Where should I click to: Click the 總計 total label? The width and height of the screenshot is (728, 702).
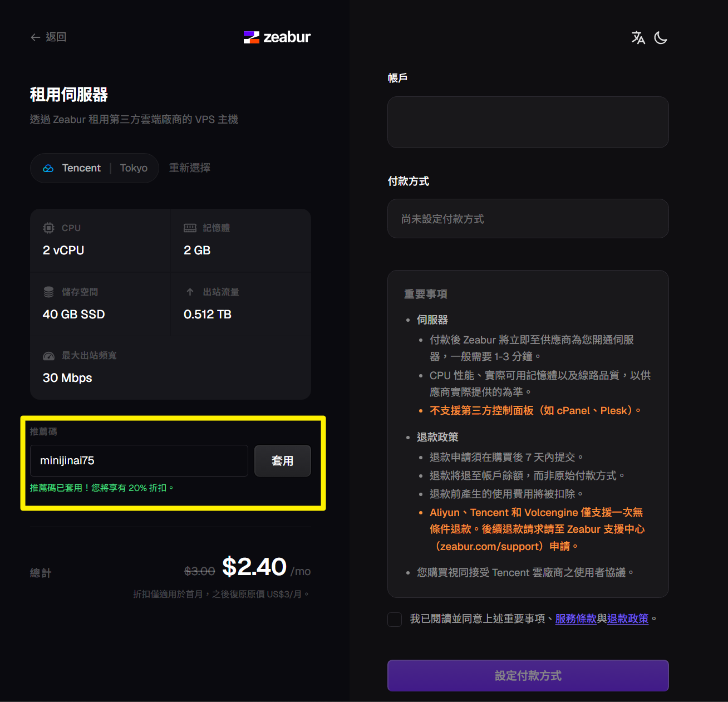click(x=41, y=573)
